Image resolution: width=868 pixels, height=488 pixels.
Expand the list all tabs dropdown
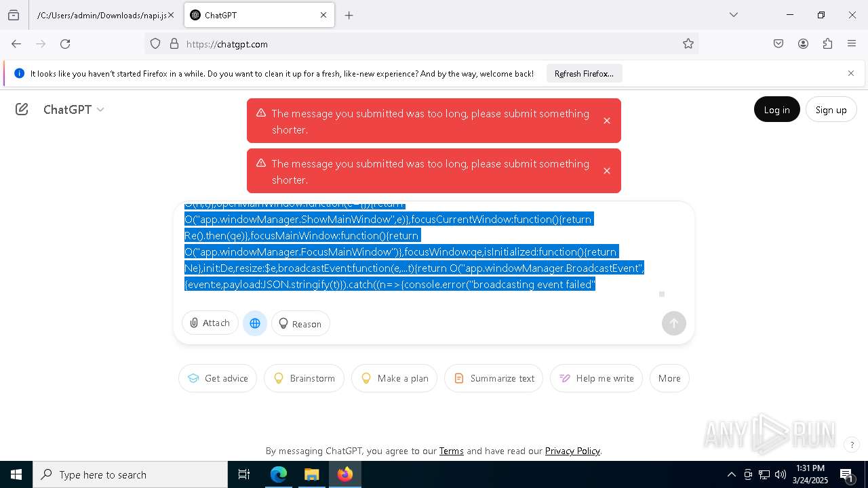click(x=733, y=15)
